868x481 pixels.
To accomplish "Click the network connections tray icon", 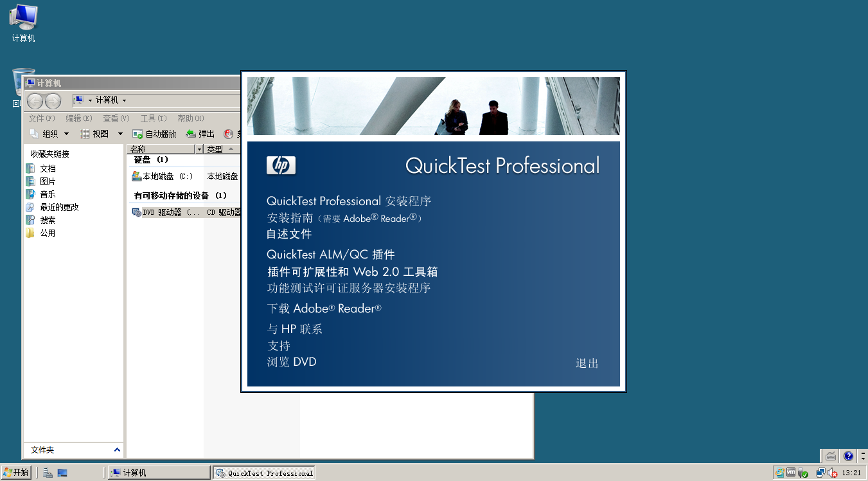I will tap(820, 473).
